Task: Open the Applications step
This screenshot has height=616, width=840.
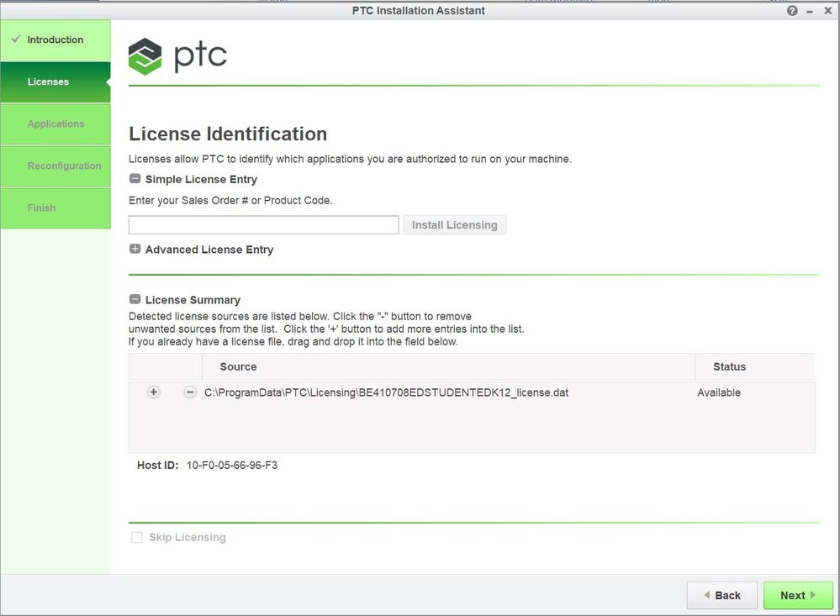Action: click(x=55, y=124)
